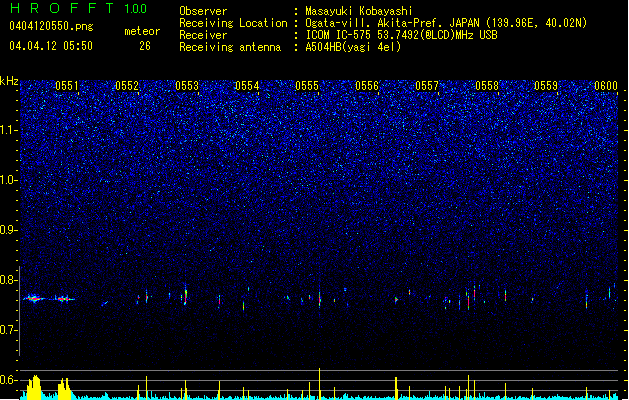629x400 pixels.
Task: Click the 0.6 kHz axis label
Action: tap(8, 380)
